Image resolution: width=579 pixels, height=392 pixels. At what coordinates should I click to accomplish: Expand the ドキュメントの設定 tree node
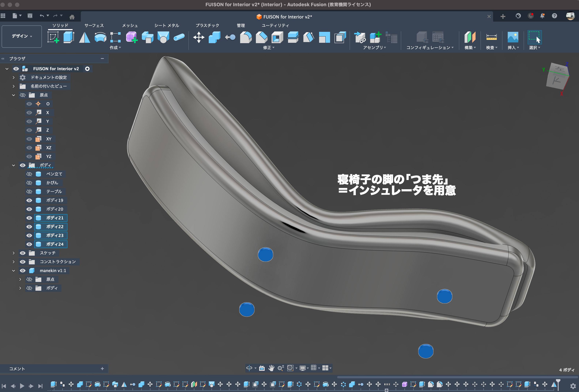[x=14, y=78]
